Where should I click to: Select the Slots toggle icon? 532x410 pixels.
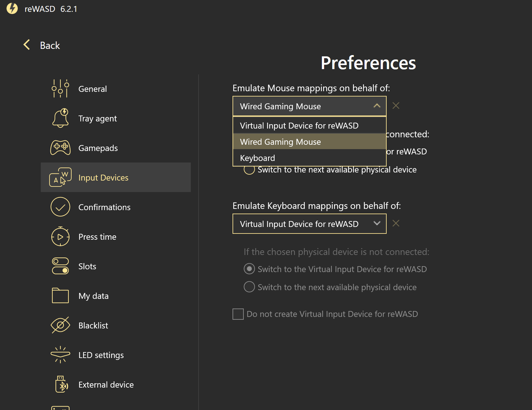(x=60, y=266)
